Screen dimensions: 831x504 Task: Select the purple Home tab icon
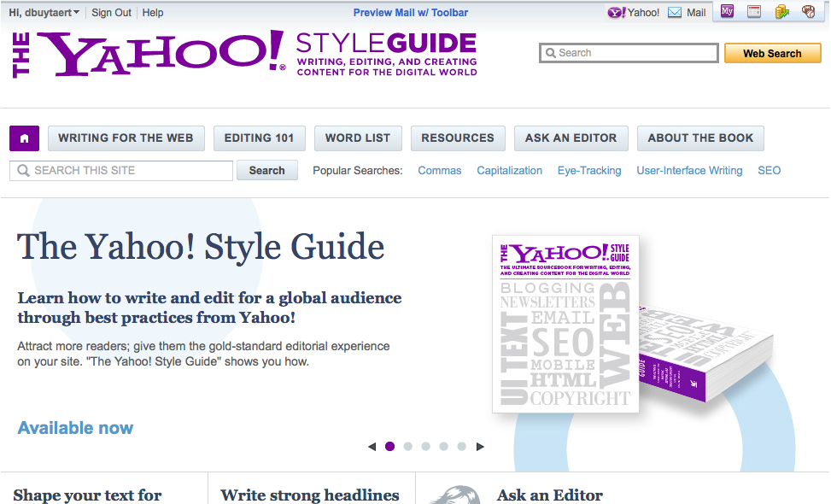point(24,138)
